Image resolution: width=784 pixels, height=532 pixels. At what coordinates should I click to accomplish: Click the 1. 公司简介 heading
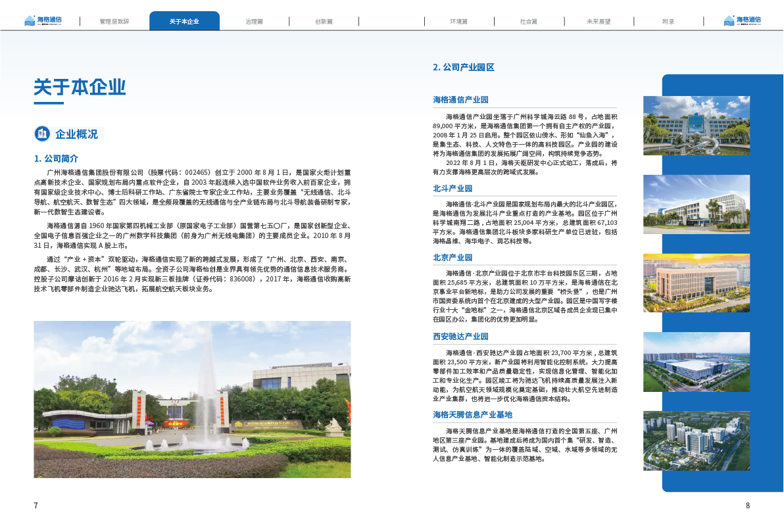(x=57, y=158)
